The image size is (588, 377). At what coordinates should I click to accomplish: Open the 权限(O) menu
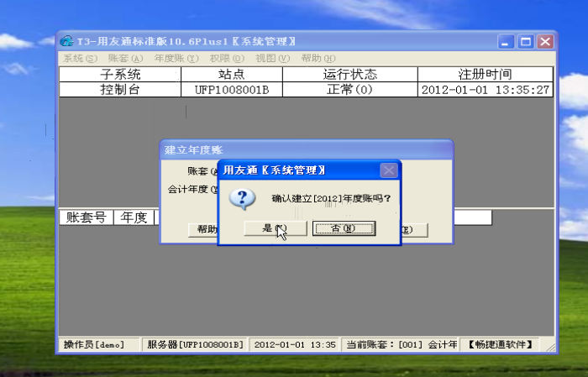point(227,58)
